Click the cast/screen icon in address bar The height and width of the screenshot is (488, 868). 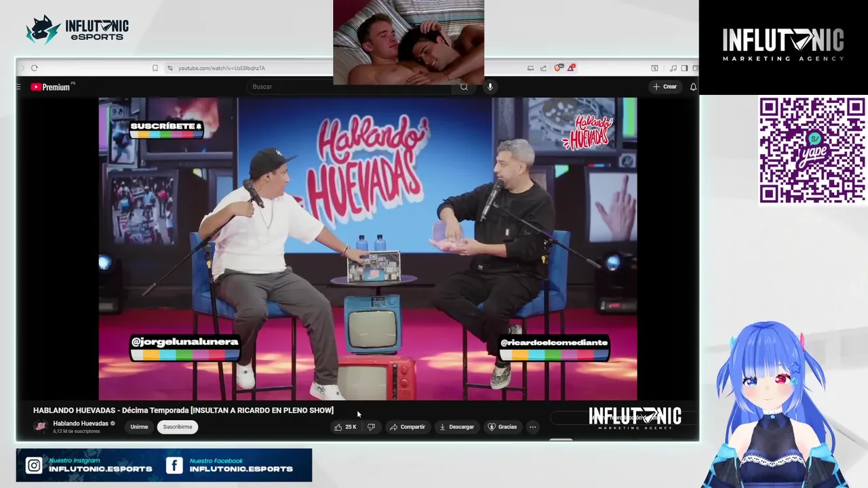pos(530,68)
